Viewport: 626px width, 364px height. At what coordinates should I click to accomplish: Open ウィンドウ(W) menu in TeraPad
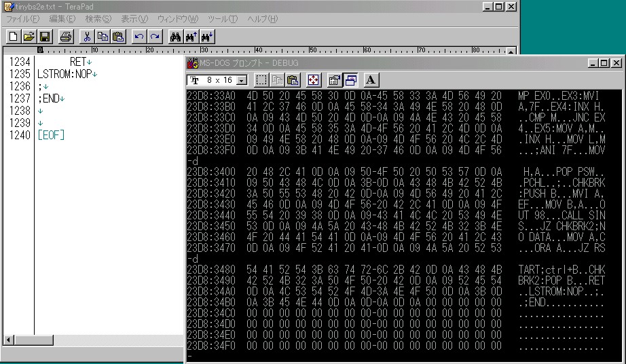tap(178, 19)
